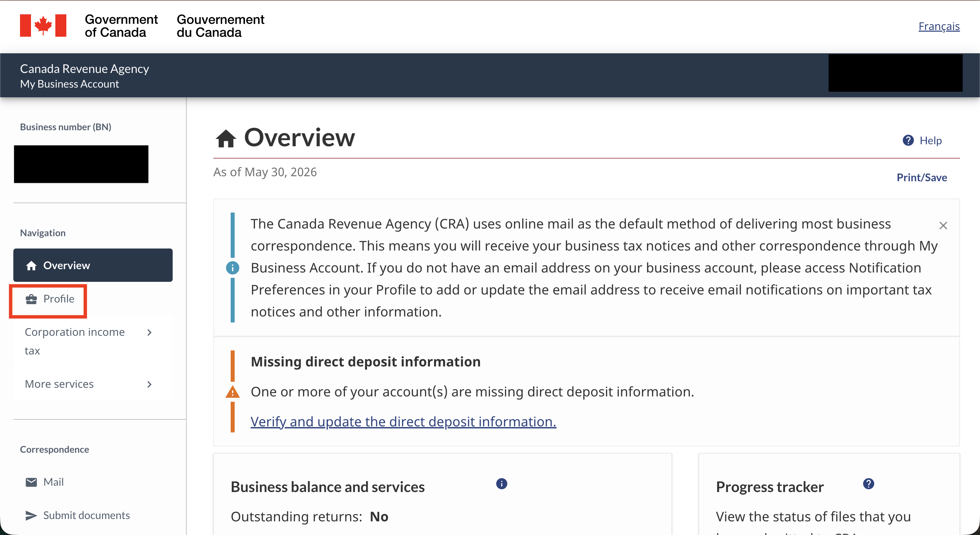This screenshot has width=980, height=535.
Task: Click info icon beside Business balance and services
Action: (501, 484)
